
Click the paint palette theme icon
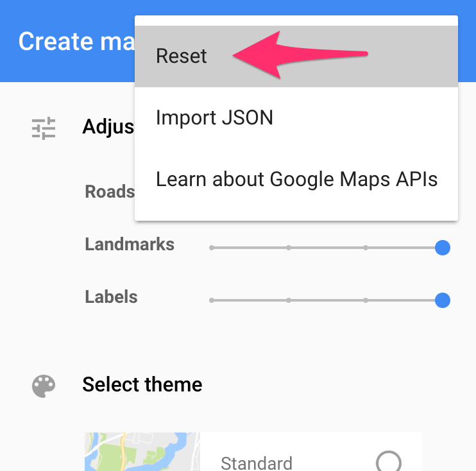click(x=44, y=386)
